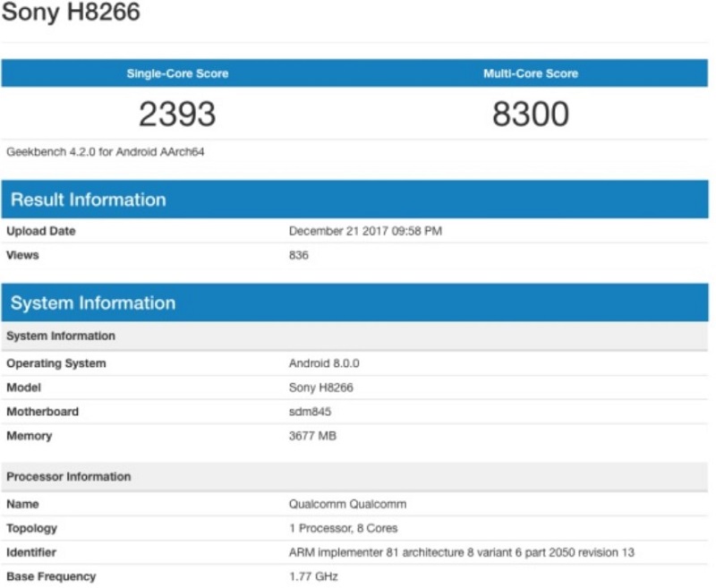The width and height of the screenshot is (716, 588).
Task: Select the Model label
Action: tap(24, 388)
